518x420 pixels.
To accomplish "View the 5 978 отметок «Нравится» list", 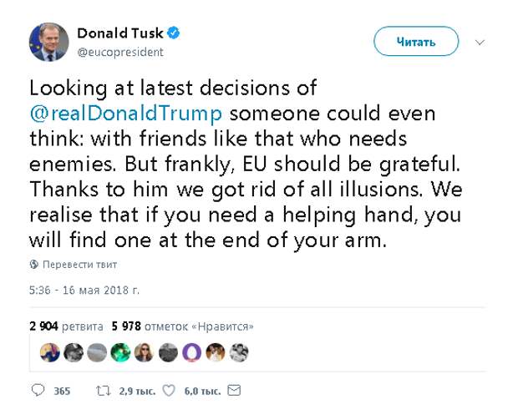I will [x=183, y=326].
